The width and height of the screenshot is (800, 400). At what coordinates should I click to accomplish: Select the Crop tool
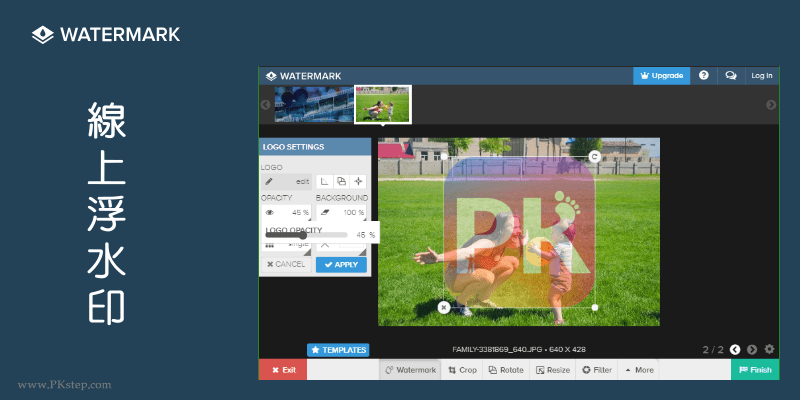[462, 370]
